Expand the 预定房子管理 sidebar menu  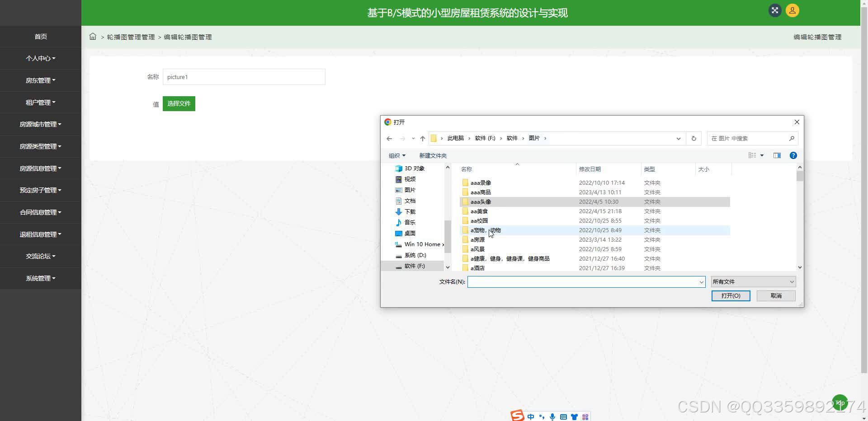[x=41, y=190]
